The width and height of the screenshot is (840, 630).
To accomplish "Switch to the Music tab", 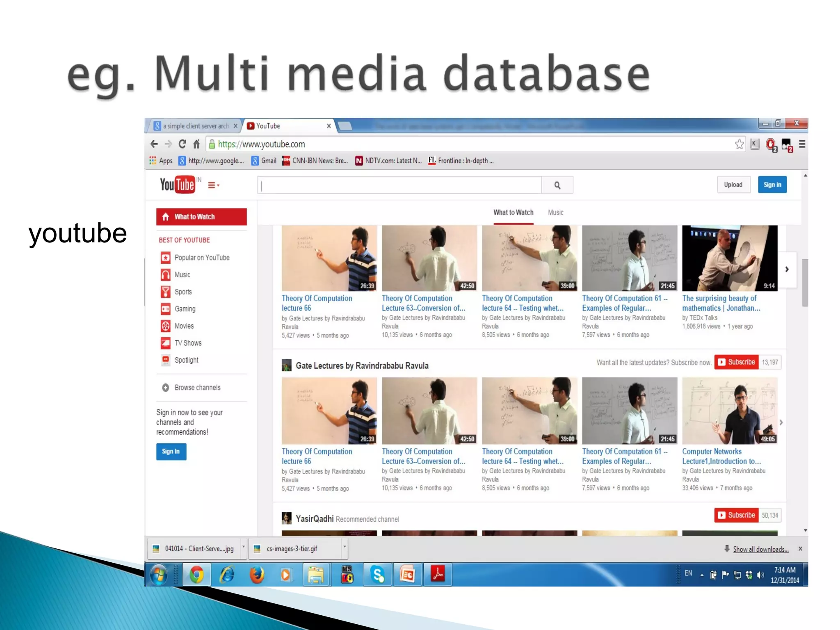I will click(555, 212).
